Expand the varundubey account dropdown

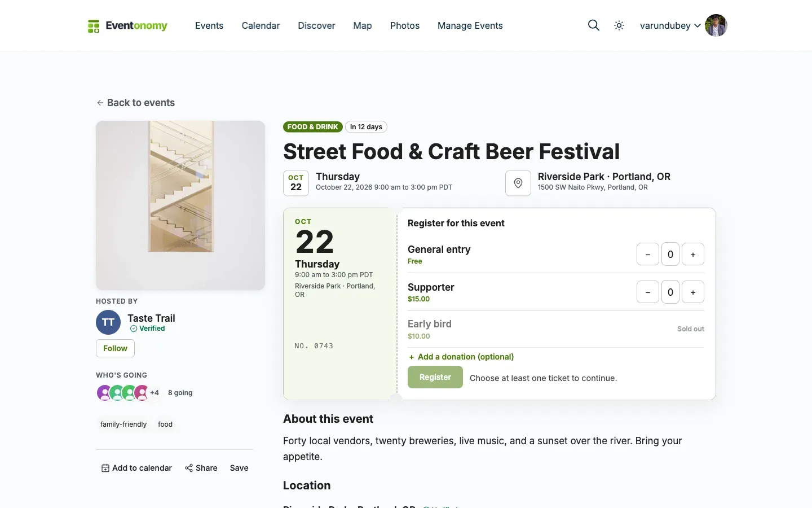(x=670, y=25)
